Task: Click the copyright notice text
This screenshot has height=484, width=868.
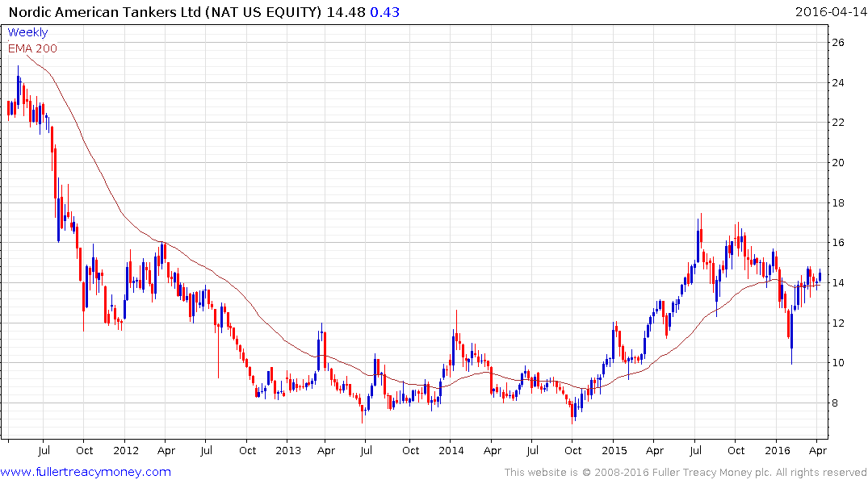Action: [686, 473]
